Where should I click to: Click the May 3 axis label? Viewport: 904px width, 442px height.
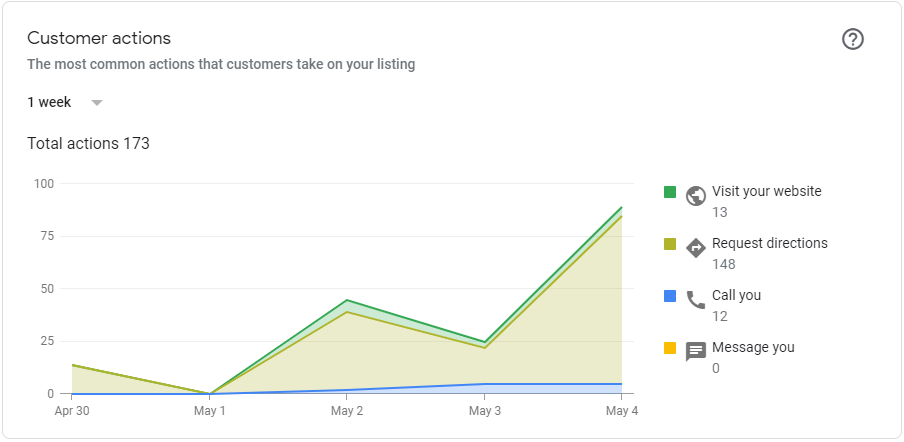(484, 411)
